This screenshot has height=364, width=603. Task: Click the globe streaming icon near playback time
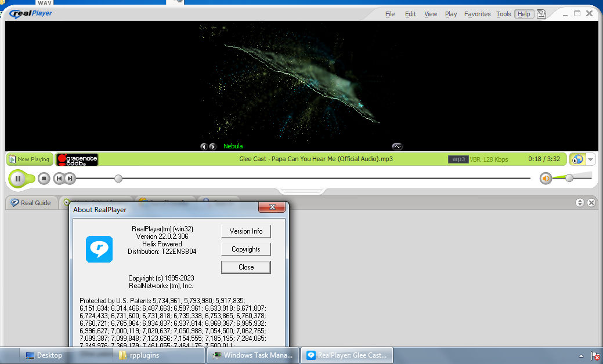point(577,159)
